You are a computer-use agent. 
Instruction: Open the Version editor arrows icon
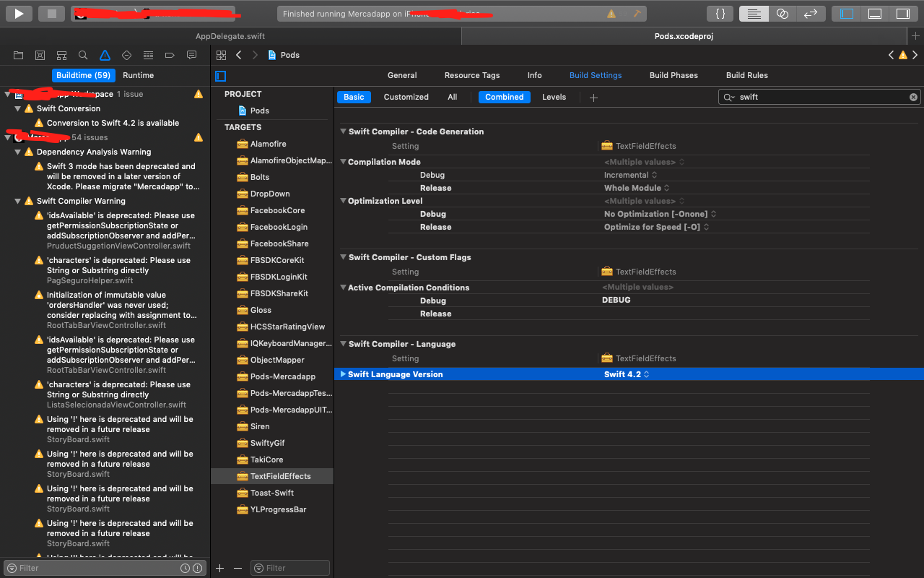pos(810,13)
